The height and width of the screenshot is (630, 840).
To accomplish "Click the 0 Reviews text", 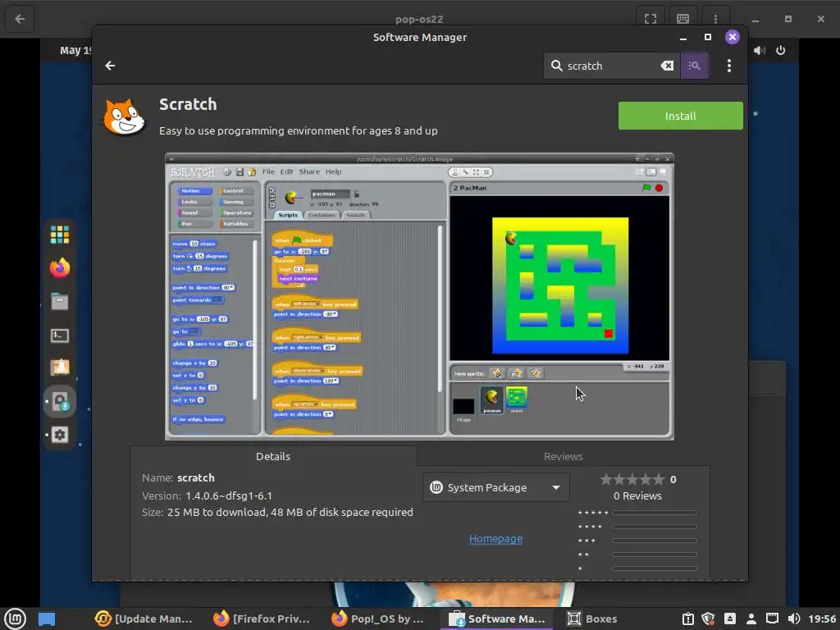I will pos(637,496).
